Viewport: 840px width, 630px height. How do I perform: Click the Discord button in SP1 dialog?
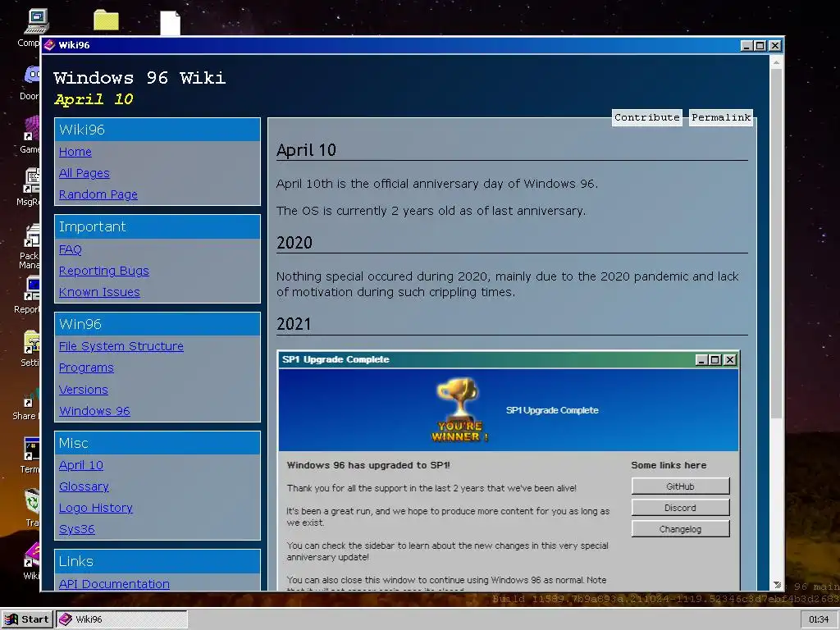click(680, 508)
